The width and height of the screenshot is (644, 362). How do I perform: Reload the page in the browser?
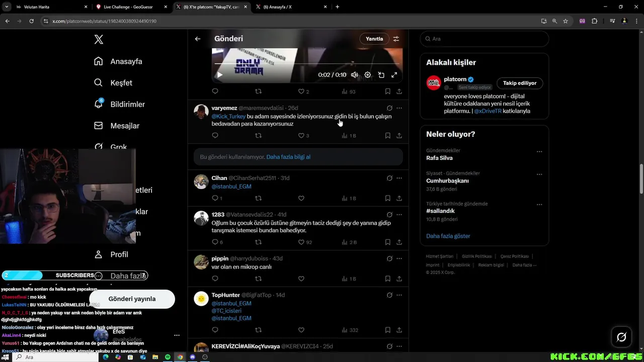coord(31,21)
